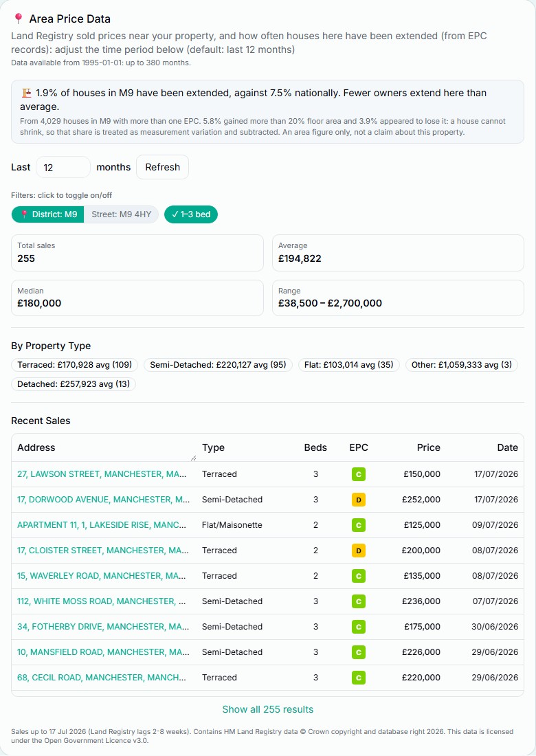Click the Date column header

click(508, 447)
